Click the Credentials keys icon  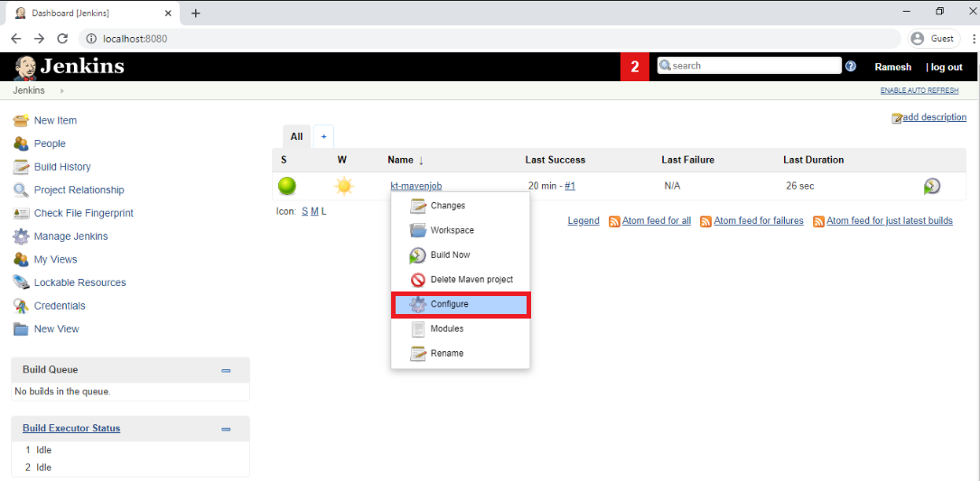(x=22, y=305)
